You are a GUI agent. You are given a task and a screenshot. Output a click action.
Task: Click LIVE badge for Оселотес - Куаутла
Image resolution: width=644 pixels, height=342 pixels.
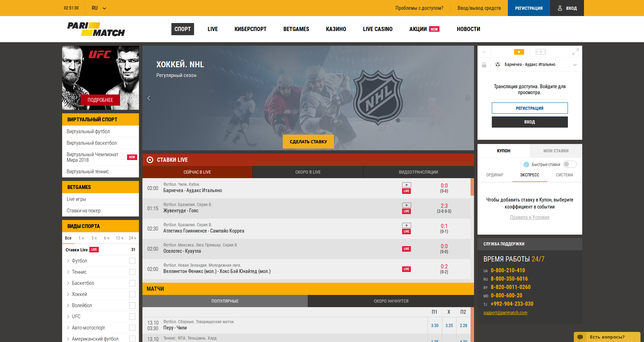(407, 249)
